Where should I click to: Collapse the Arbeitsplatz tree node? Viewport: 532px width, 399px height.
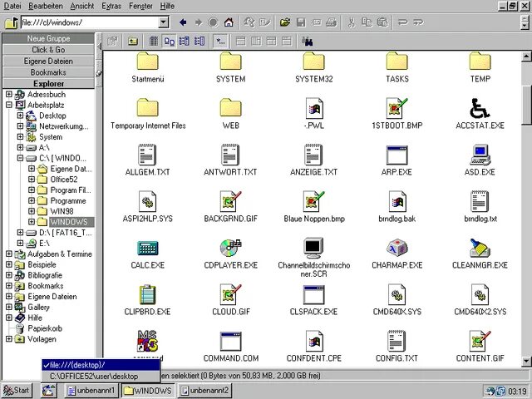9,105
